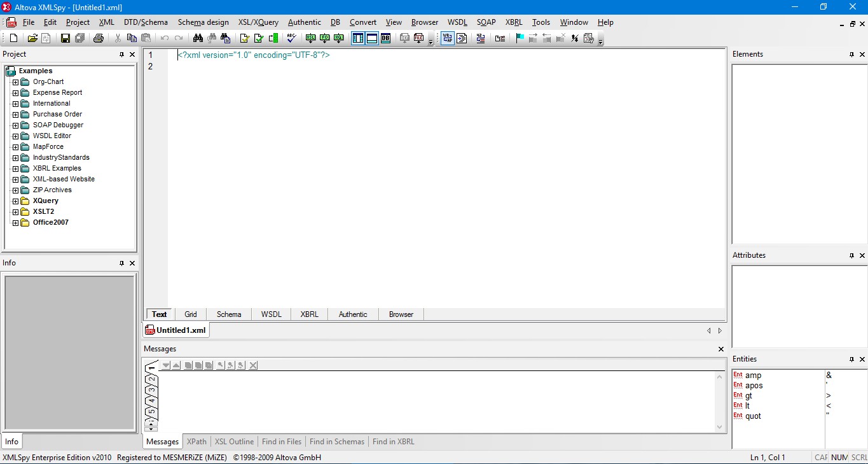The height and width of the screenshot is (464, 868).
Task: Select message tab number 4
Action: [151, 400]
